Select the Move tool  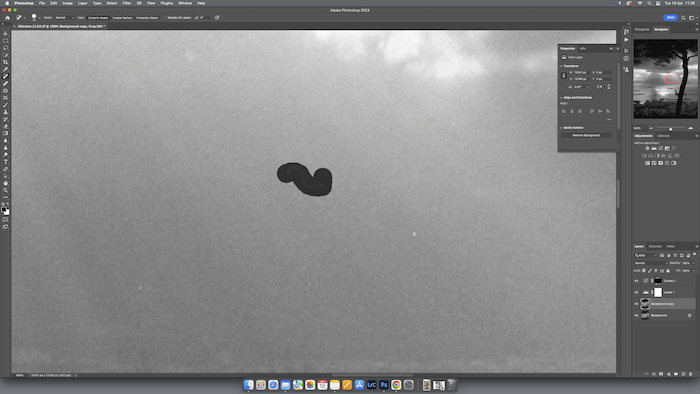[5, 34]
